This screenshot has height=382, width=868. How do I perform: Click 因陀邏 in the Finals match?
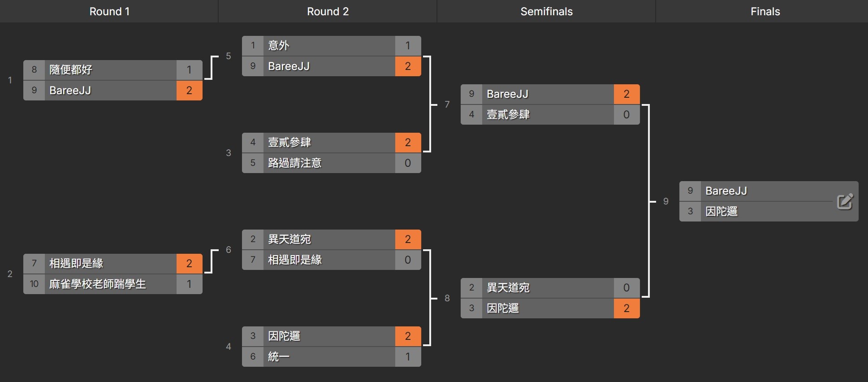pos(721,212)
